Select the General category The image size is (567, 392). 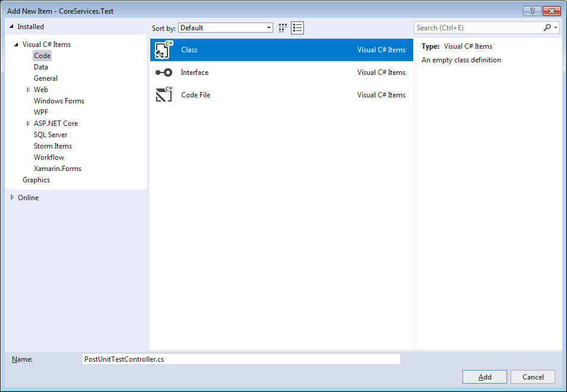tap(46, 78)
